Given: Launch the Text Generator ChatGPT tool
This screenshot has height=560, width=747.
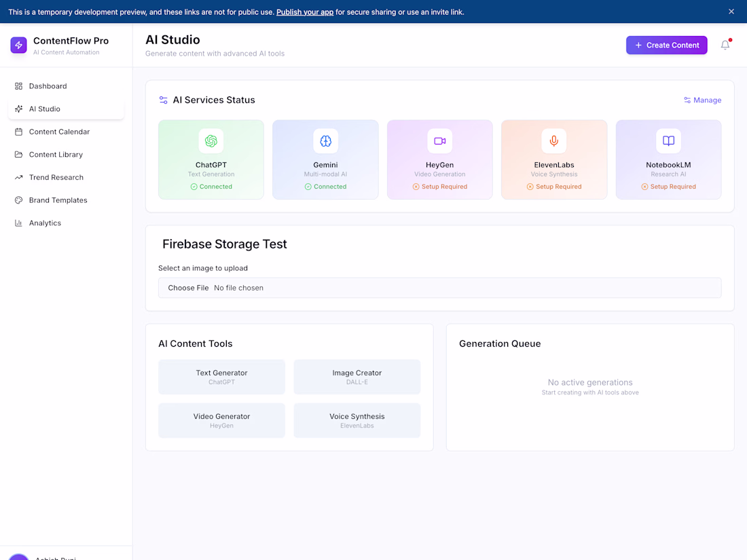Looking at the screenshot, I should coord(221,377).
